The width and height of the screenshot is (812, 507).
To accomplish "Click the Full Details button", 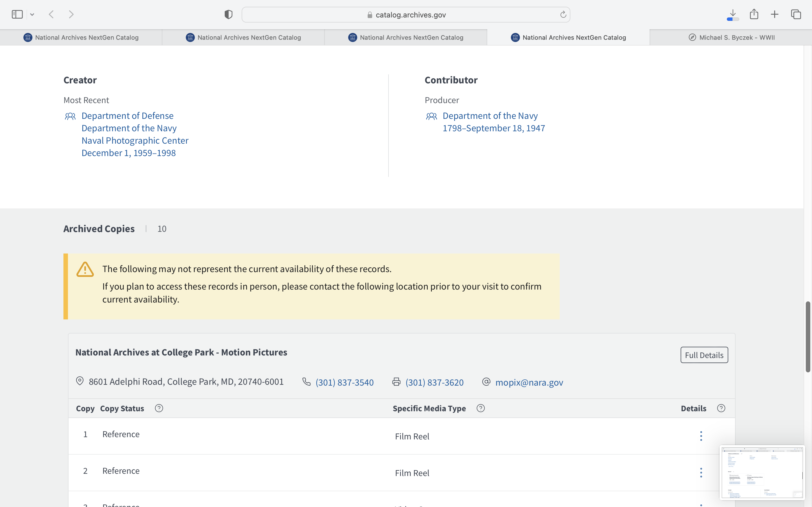I will (x=704, y=355).
